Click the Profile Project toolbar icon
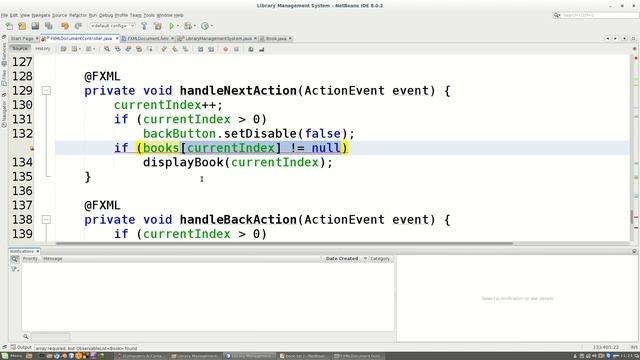Viewport: 640px width, 360px height. point(204,26)
